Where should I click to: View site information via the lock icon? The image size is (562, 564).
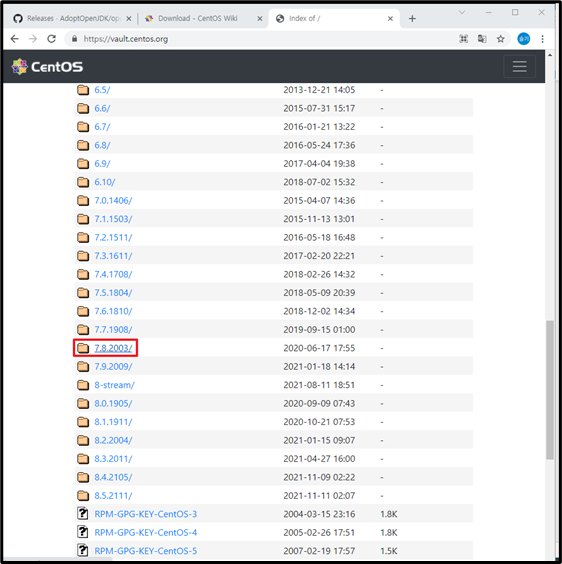point(74,39)
